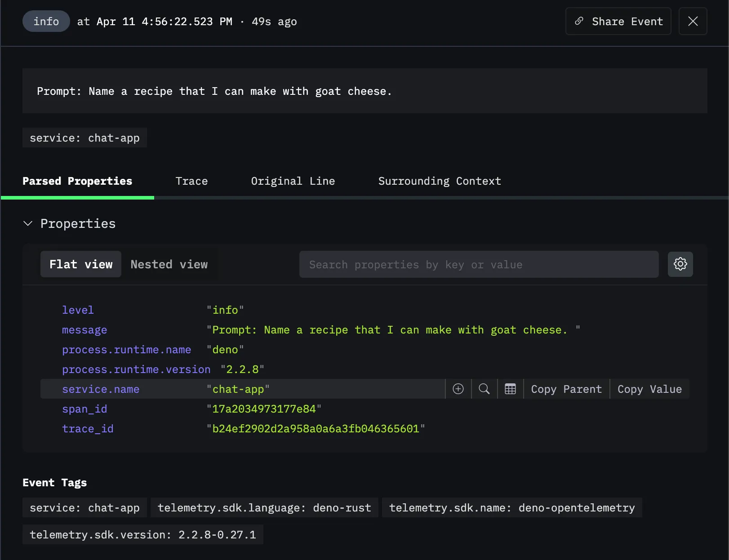
Task: Open the properties settings gear icon
Action: pos(680,264)
